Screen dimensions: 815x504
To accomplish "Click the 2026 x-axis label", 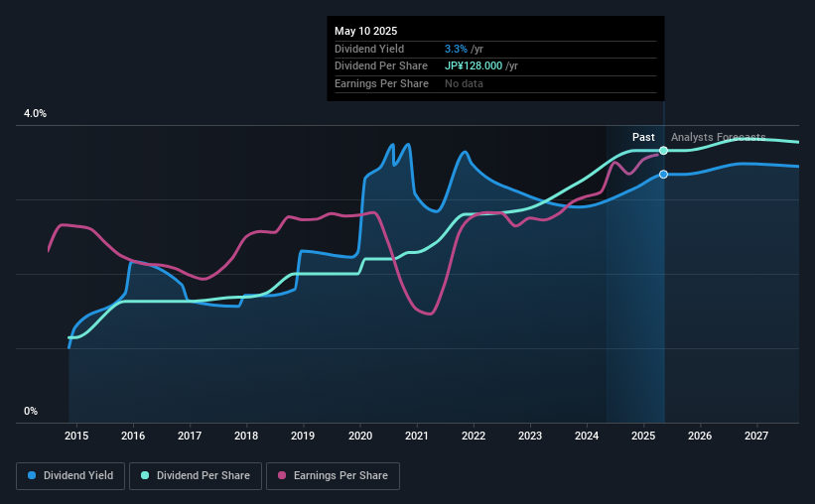I will [700, 436].
